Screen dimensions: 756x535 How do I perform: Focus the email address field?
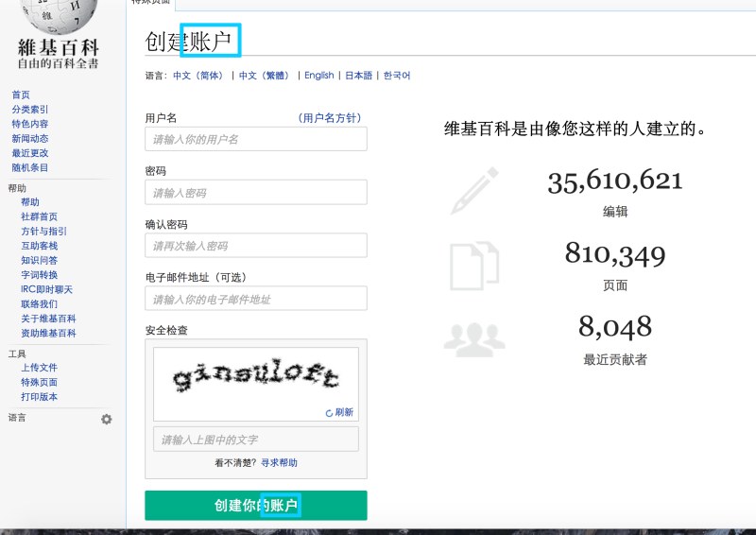(x=256, y=299)
